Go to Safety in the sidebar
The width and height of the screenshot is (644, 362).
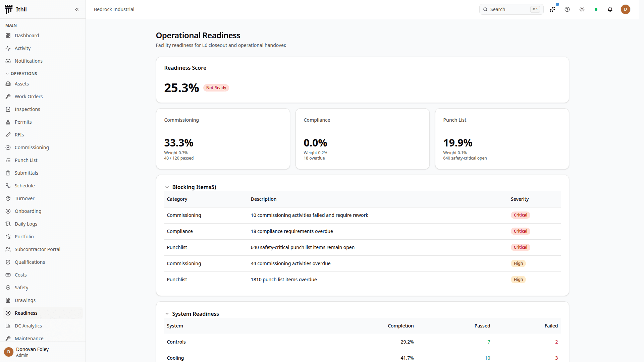[x=43, y=288]
